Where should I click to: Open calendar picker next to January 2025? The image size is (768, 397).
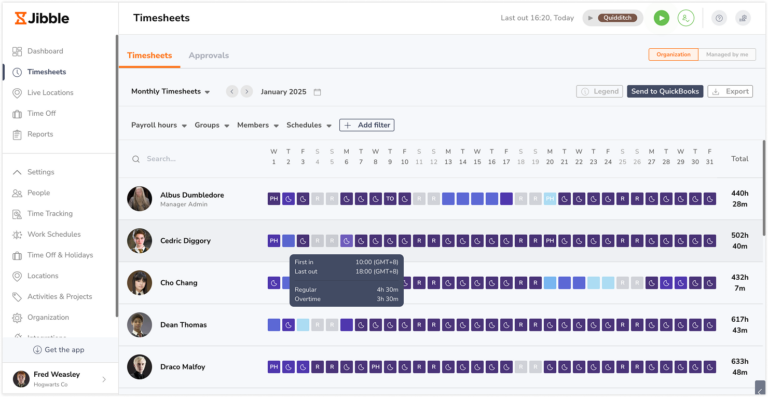click(x=317, y=92)
